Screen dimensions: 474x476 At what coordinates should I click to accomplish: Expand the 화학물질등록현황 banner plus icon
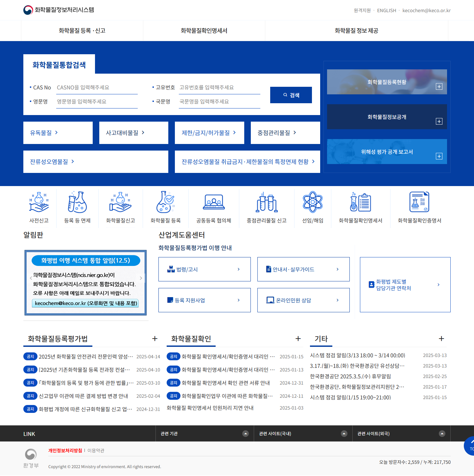coord(439,87)
